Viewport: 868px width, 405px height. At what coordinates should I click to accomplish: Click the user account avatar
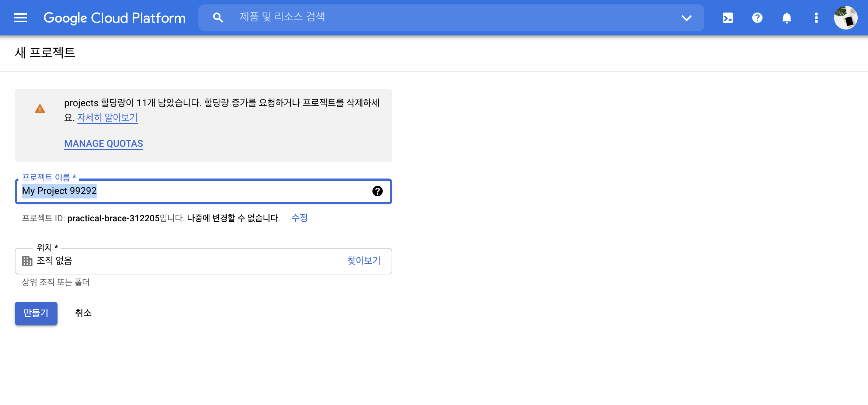click(x=846, y=18)
